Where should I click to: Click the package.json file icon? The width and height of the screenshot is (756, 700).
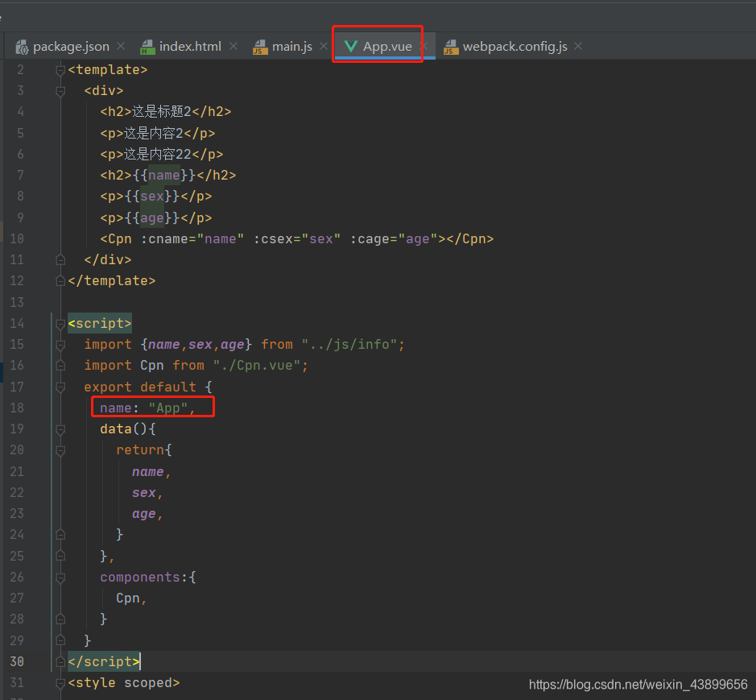22,47
